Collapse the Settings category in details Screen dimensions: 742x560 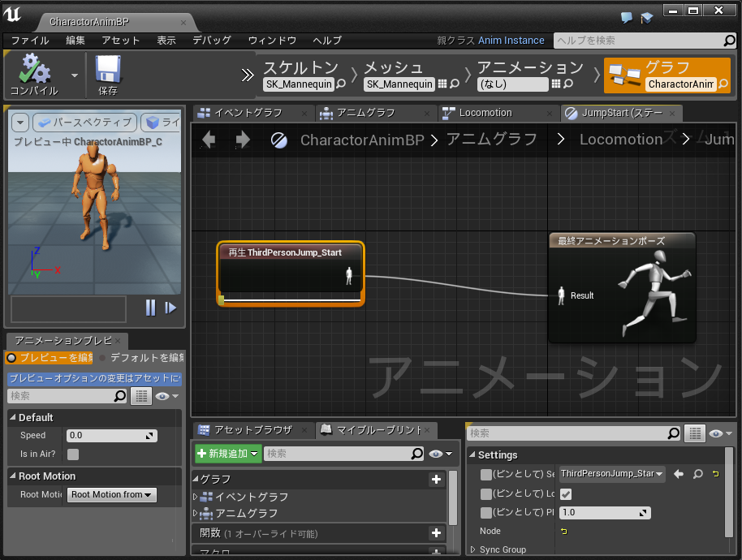click(472, 454)
